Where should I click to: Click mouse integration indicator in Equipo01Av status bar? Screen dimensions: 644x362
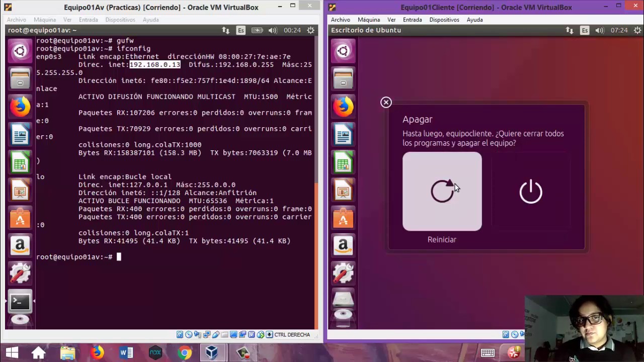point(261,335)
